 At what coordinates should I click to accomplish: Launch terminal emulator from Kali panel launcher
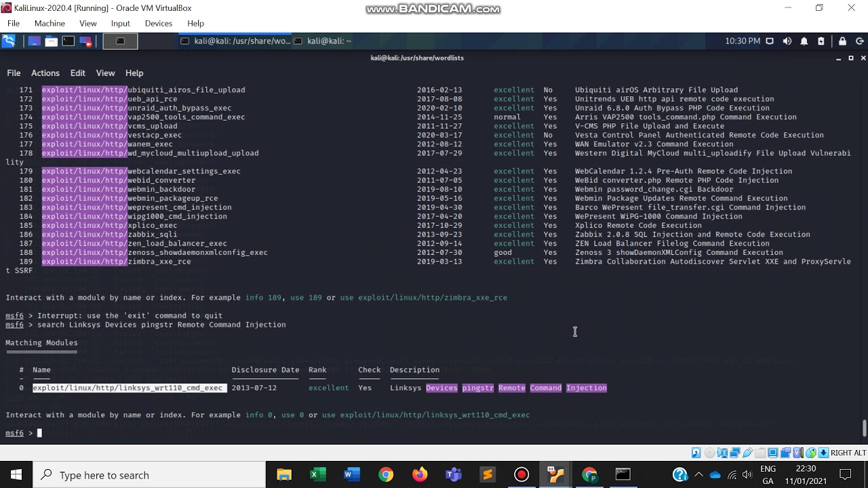coord(68,41)
